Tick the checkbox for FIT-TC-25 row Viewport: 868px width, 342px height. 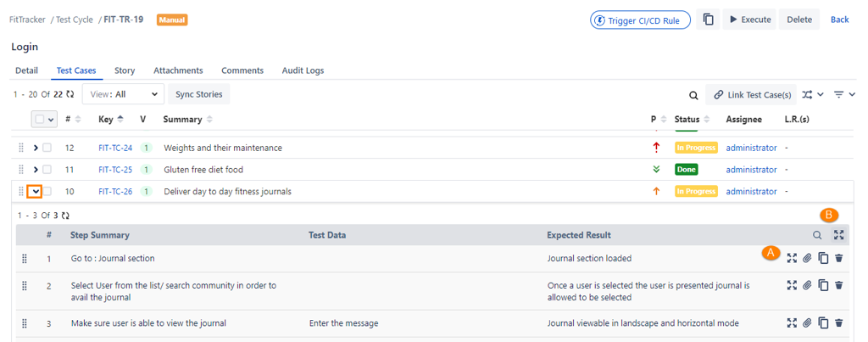point(47,170)
